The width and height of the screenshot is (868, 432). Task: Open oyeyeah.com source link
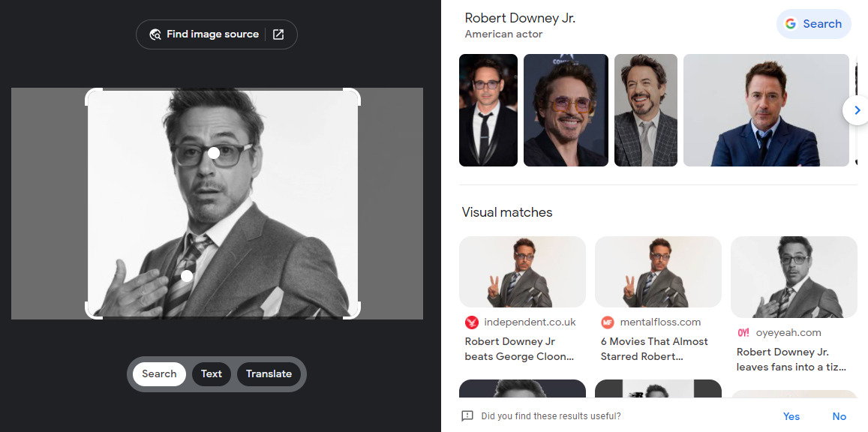[x=788, y=333]
